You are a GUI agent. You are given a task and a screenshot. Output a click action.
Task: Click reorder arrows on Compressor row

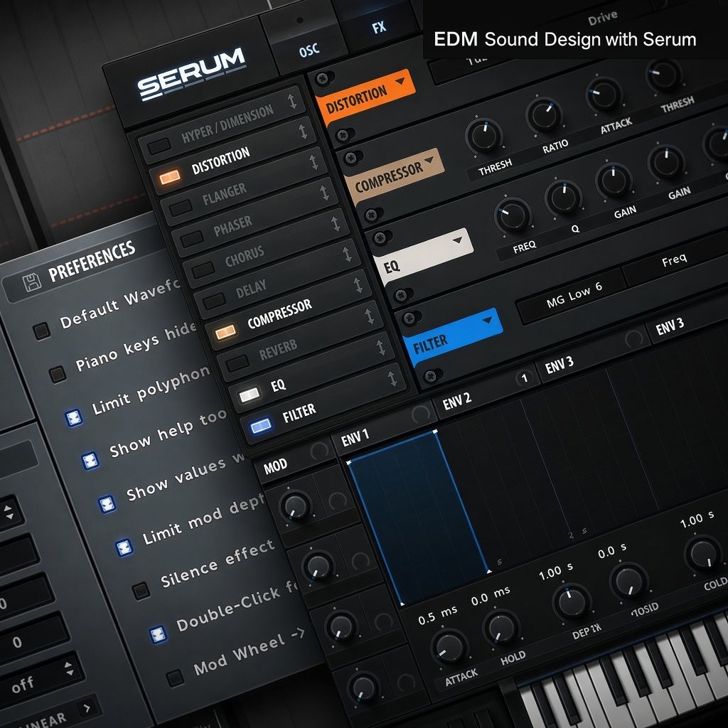358,284
